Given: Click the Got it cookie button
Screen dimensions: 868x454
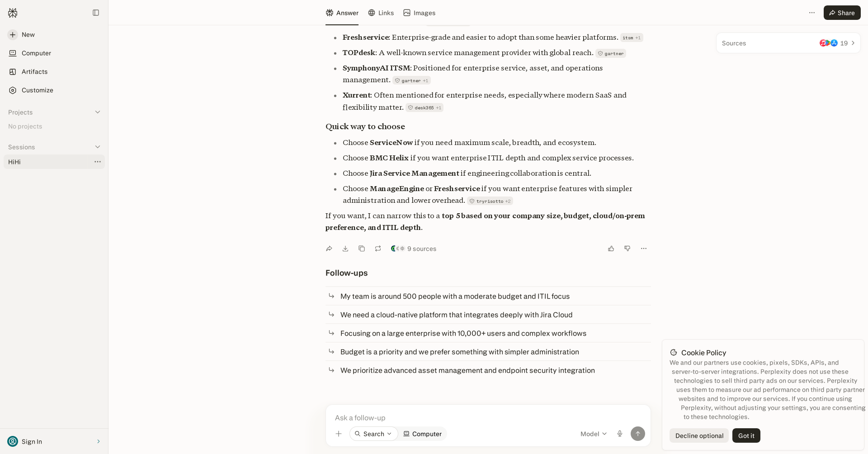Looking at the screenshot, I should point(746,435).
